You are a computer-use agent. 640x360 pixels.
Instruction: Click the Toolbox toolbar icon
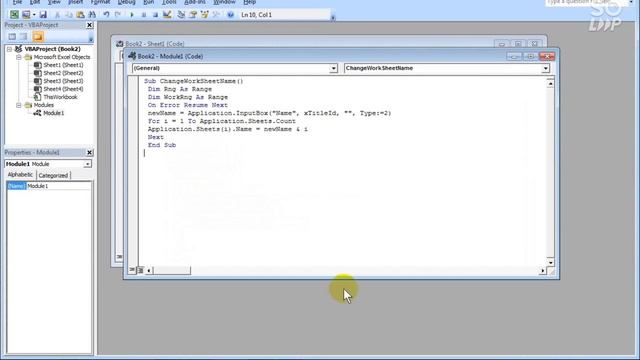pos(216,15)
